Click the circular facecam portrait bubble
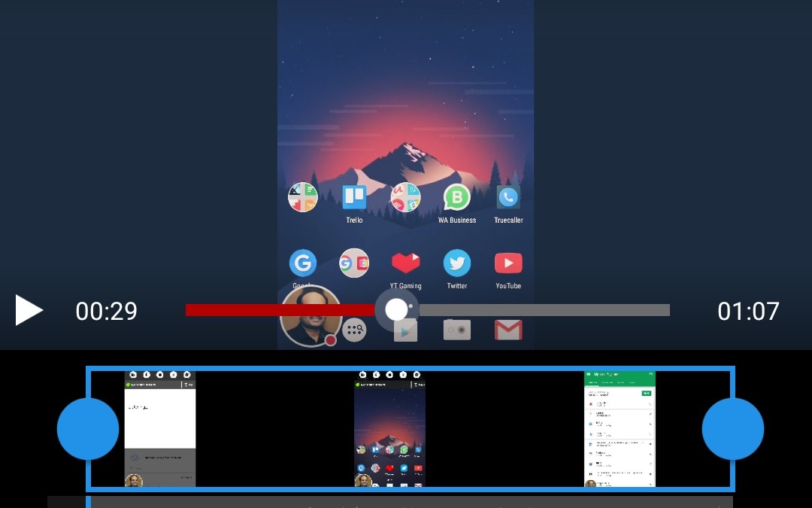 click(311, 317)
